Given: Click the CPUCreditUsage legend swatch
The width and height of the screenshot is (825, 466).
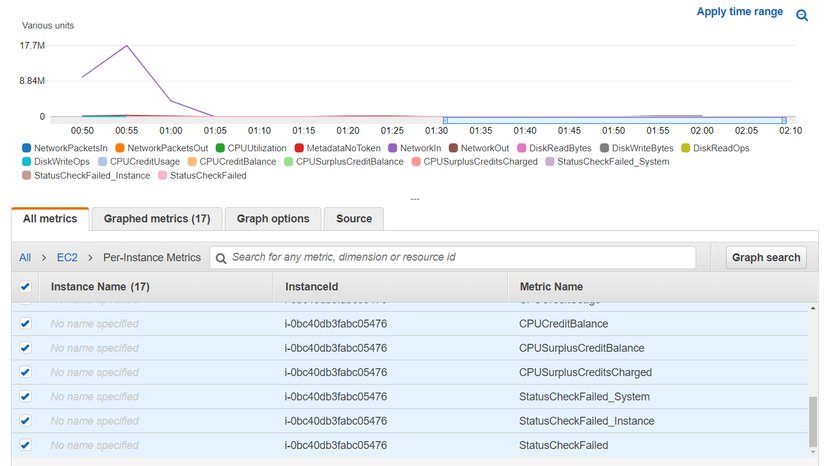Looking at the screenshot, I should (103, 161).
